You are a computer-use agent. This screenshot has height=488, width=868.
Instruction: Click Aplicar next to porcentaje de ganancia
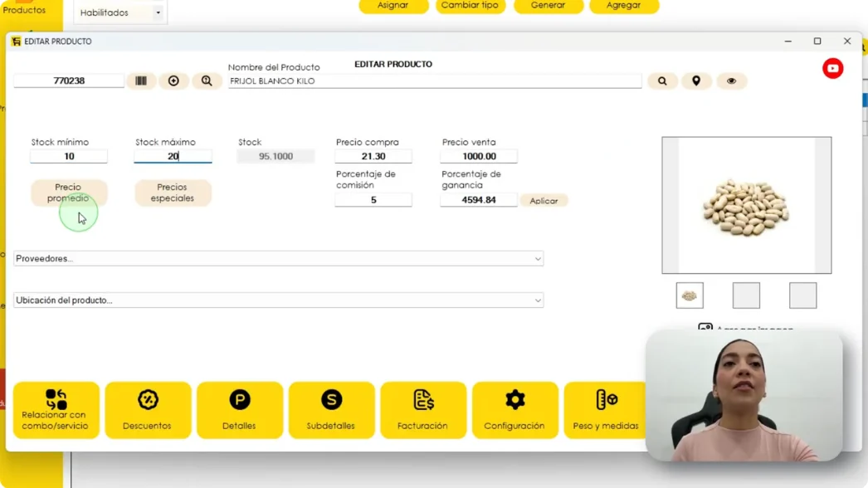coord(544,201)
